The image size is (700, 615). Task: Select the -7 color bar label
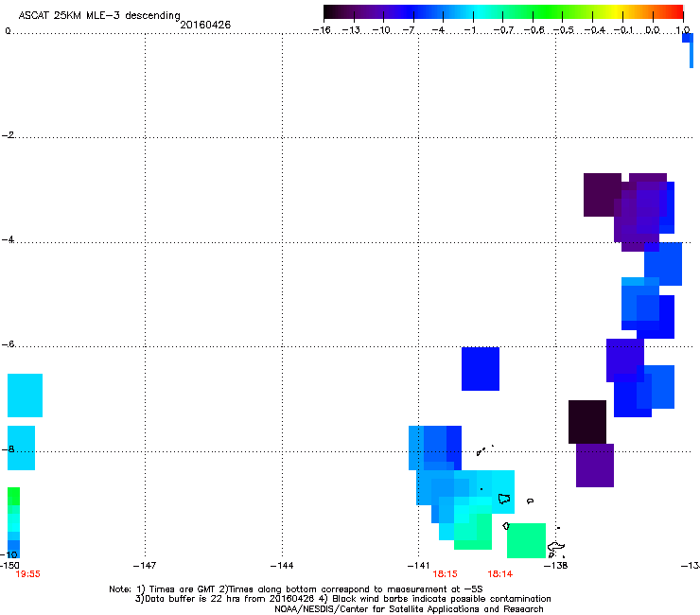[409, 30]
